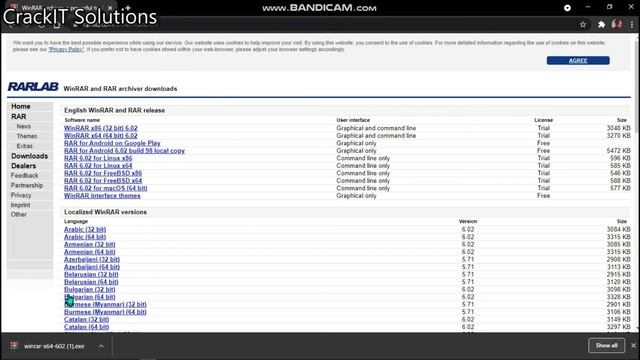Select the 3270 KB size cell

[618, 136]
